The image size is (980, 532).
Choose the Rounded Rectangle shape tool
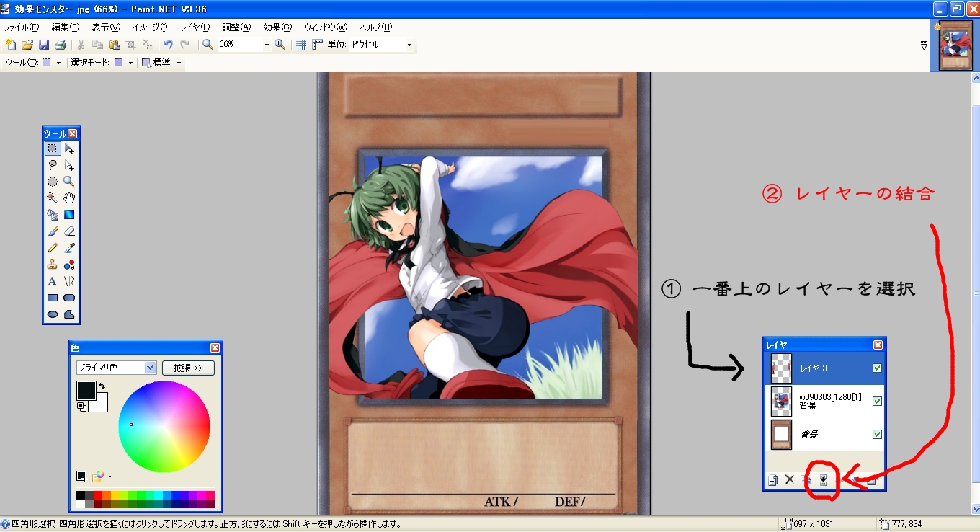click(x=69, y=298)
